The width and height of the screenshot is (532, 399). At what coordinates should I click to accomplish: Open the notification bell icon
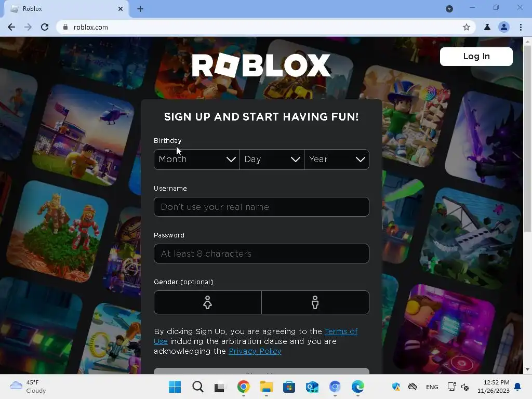coord(518,387)
